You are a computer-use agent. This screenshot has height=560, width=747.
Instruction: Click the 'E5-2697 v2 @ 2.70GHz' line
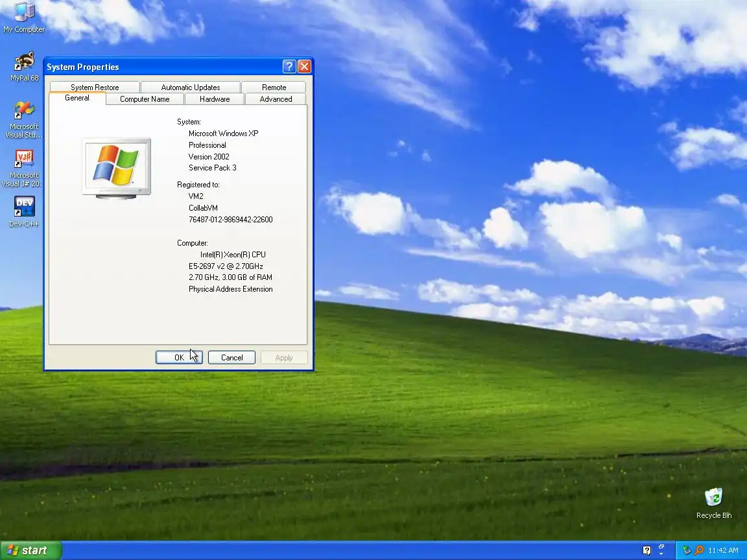[x=226, y=266]
